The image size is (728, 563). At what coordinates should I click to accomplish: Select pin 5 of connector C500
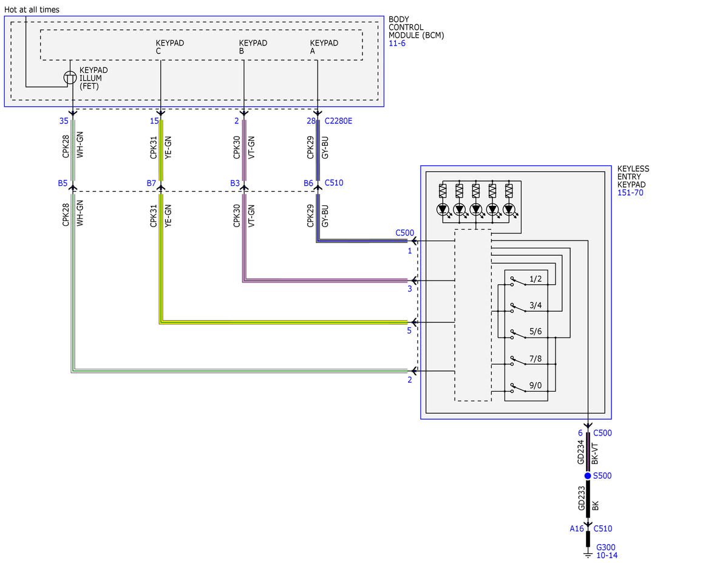point(409,331)
